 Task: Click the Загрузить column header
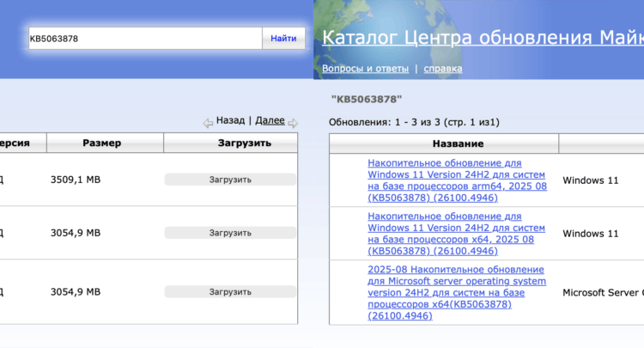(230, 143)
